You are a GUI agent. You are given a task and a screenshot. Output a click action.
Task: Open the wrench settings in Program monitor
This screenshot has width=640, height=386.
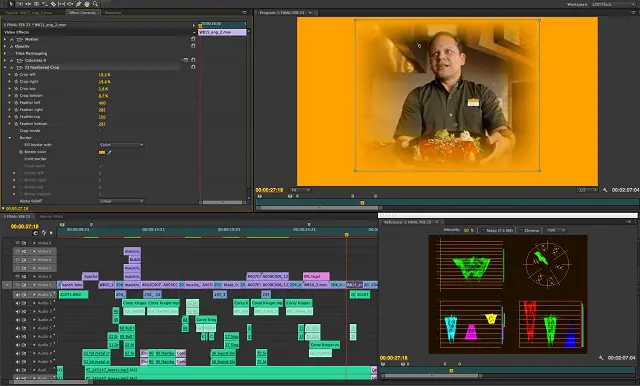[x=605, y=190]
